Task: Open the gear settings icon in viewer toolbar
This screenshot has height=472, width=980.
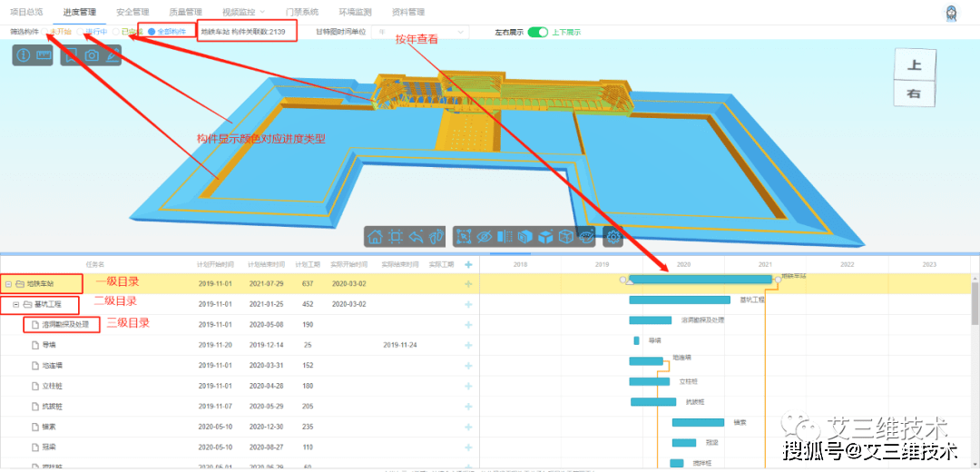Action: point(613,237)
